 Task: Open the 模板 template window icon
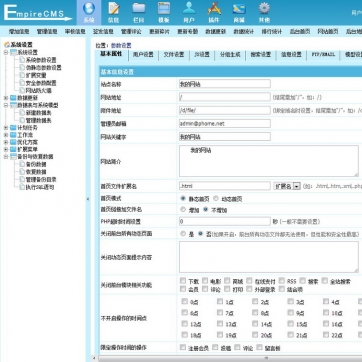[x=164, y=8]
